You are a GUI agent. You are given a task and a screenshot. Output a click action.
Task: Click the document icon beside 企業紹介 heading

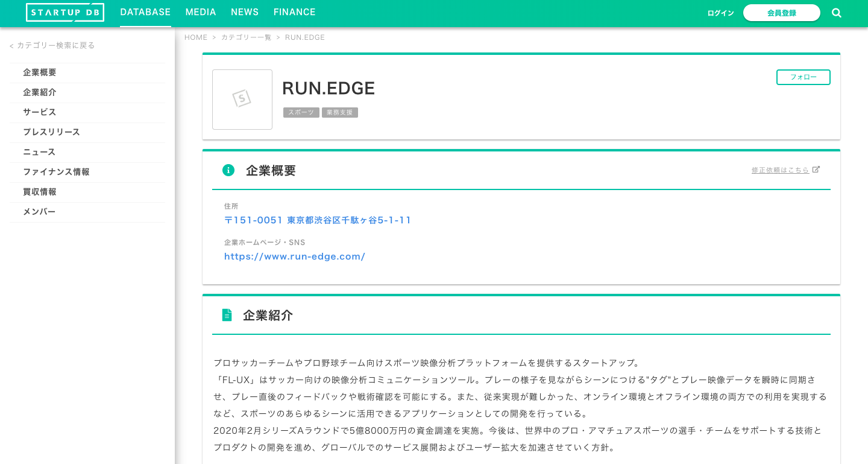coord(227,314)
